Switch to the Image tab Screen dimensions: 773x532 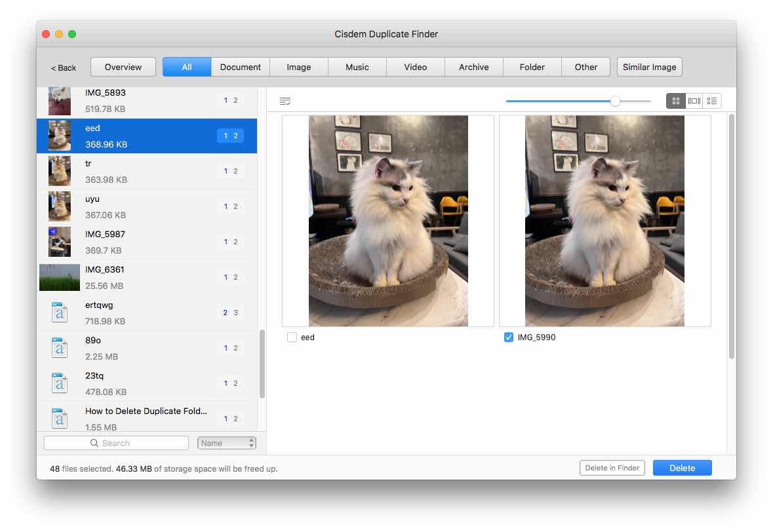298,67
